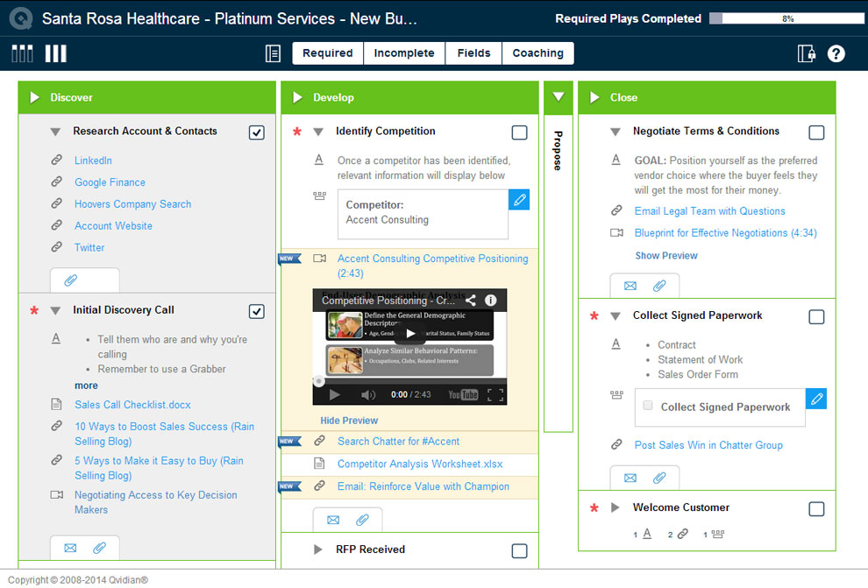
Task: Click more under Initial Discovery Call
Action: tap(86, 386)
